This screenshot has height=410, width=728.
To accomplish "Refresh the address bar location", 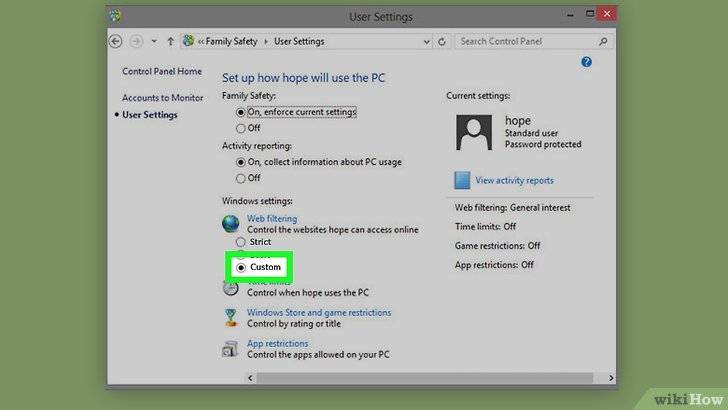I will pos(439,42).
